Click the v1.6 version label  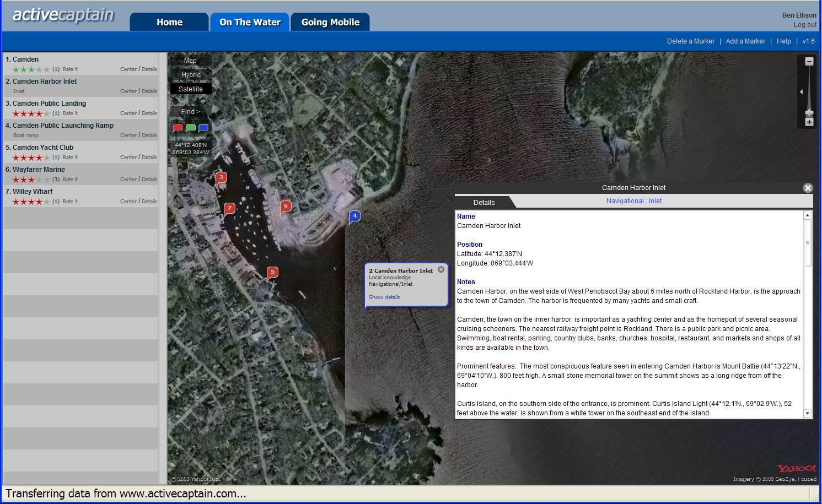pyautogui.click(x=808, y=41)
